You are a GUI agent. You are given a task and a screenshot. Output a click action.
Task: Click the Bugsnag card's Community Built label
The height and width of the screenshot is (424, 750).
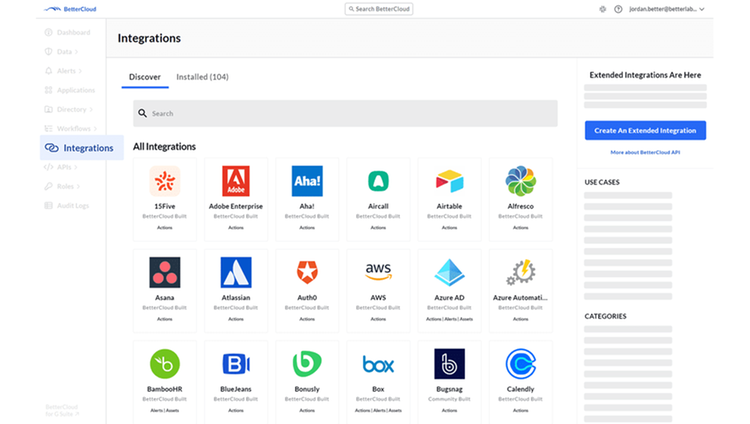[449, 399]
